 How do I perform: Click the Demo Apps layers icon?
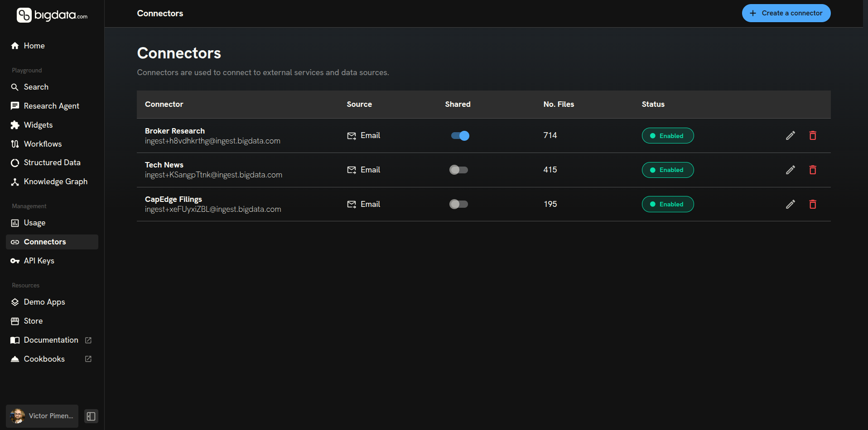click(15, 302)
